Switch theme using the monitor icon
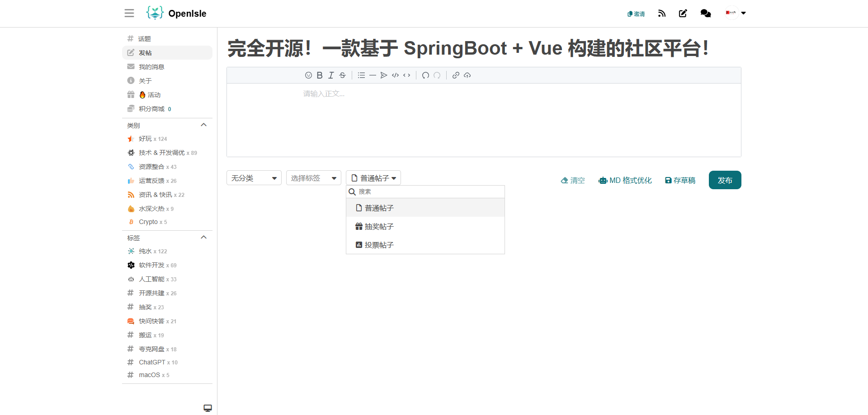Screen dimensions: 868x415 (208, 408)
